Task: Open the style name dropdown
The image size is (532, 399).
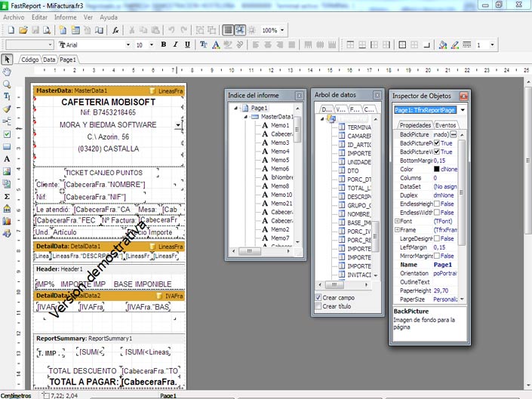Action: point(51,45)
